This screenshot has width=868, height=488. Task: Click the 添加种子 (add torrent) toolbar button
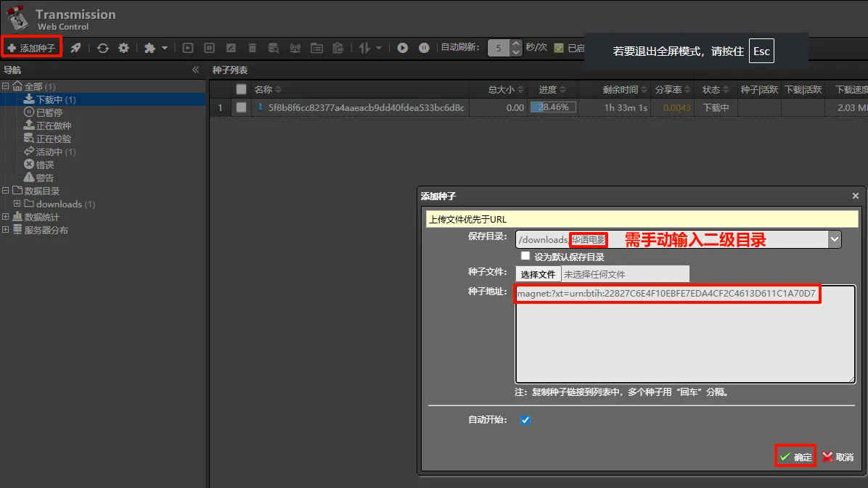(x=31, y=48)
